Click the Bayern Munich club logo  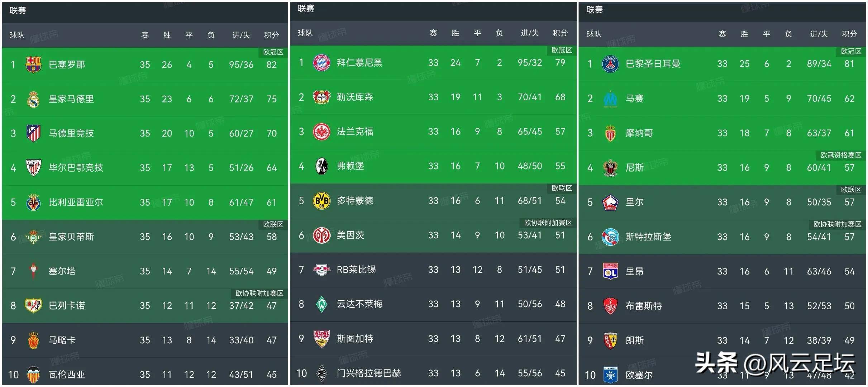321,63
